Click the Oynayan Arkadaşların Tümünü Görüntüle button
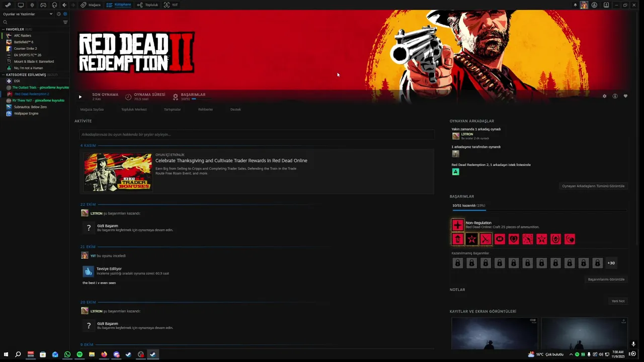 593,186
